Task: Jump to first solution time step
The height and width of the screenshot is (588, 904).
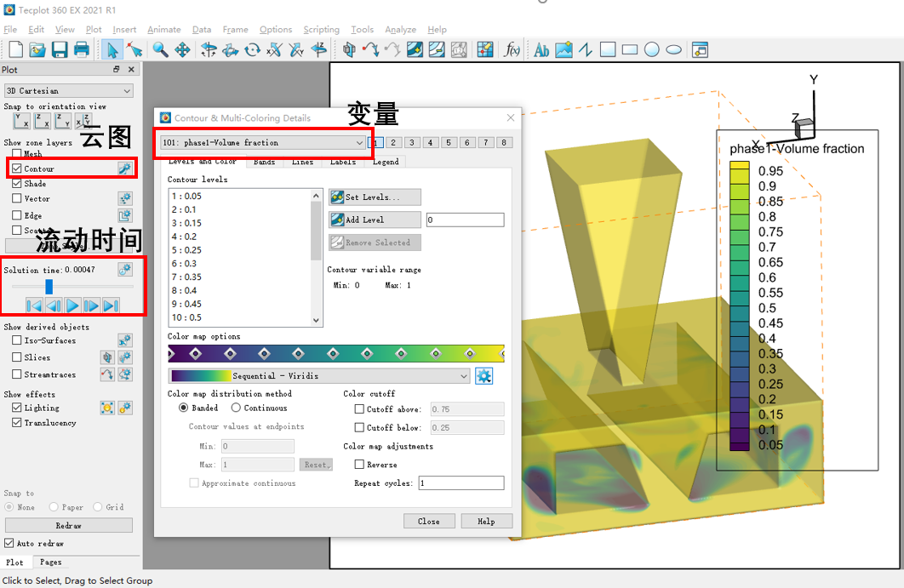Action: 34,305
